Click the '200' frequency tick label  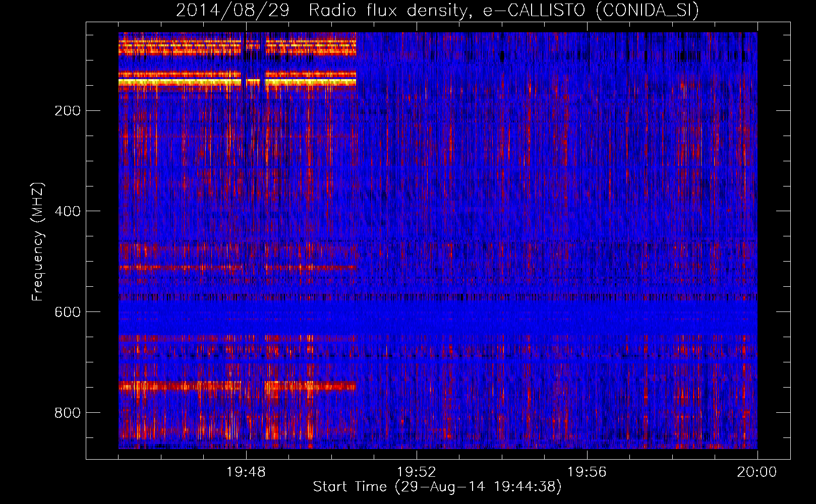[68, 111]
